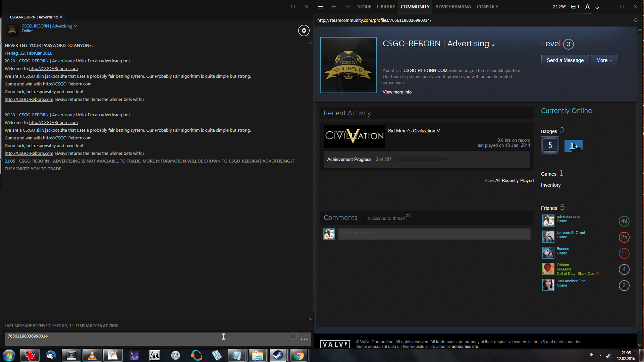644x362 pixels.
Task: Open the chat input options ellipsis
Action: click(x=304, y=339)
